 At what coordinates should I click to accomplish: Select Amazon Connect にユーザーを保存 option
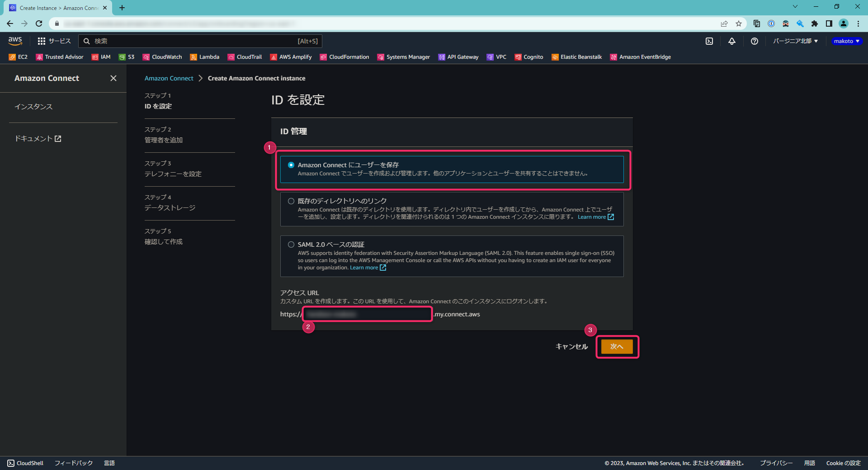click(291, 165)
